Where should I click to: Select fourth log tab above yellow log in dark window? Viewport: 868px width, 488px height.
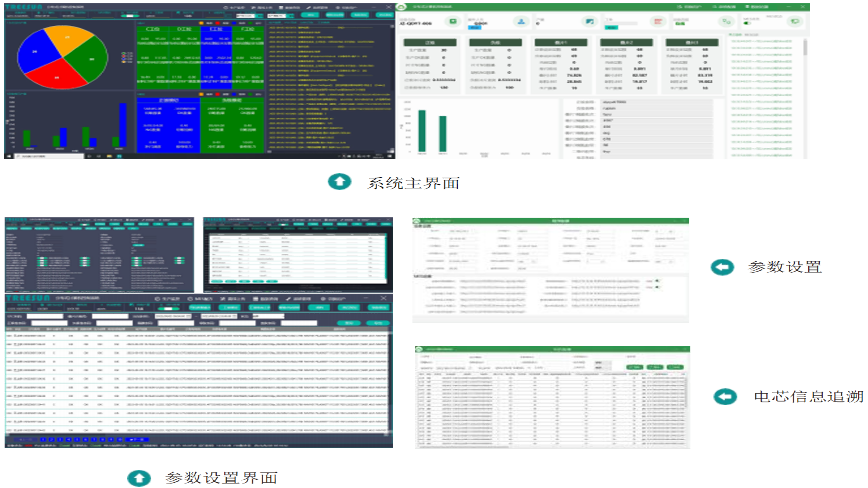pos(324,23)
